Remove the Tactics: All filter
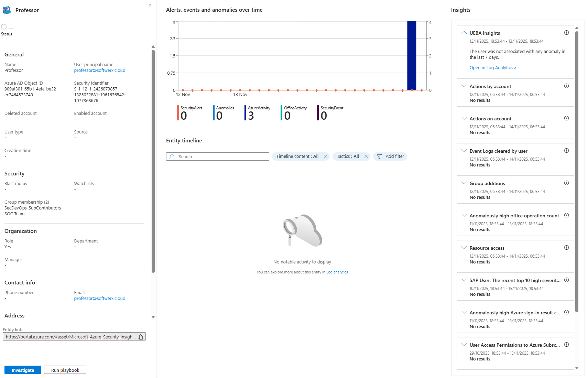 pyautogui.click(x=366, y=156)
